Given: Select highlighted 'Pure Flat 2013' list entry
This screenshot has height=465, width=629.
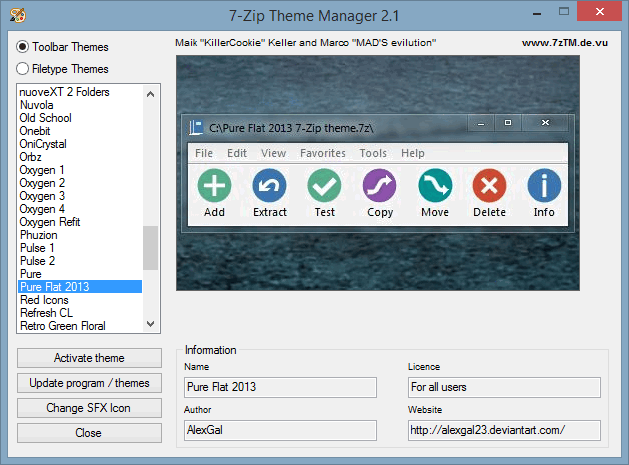Looking at the screenshot, I should click(x=80, y=287).
